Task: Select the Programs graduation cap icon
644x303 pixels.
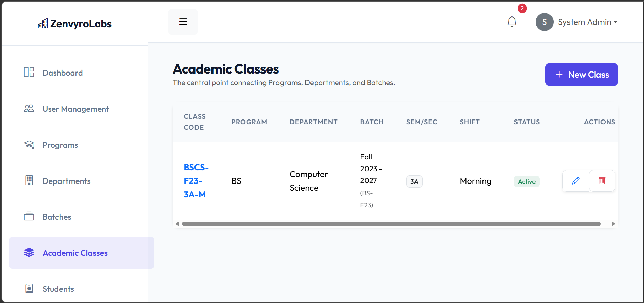Action: 29,144
